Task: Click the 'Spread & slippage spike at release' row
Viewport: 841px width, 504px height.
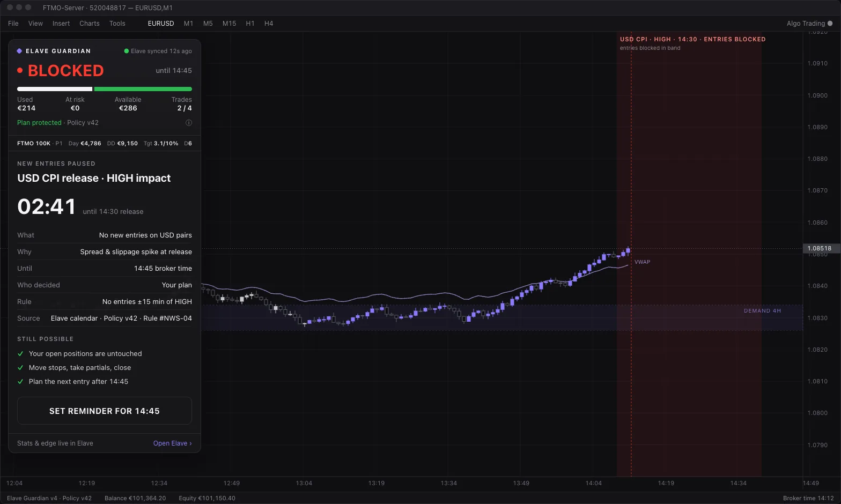Action: 105,252
